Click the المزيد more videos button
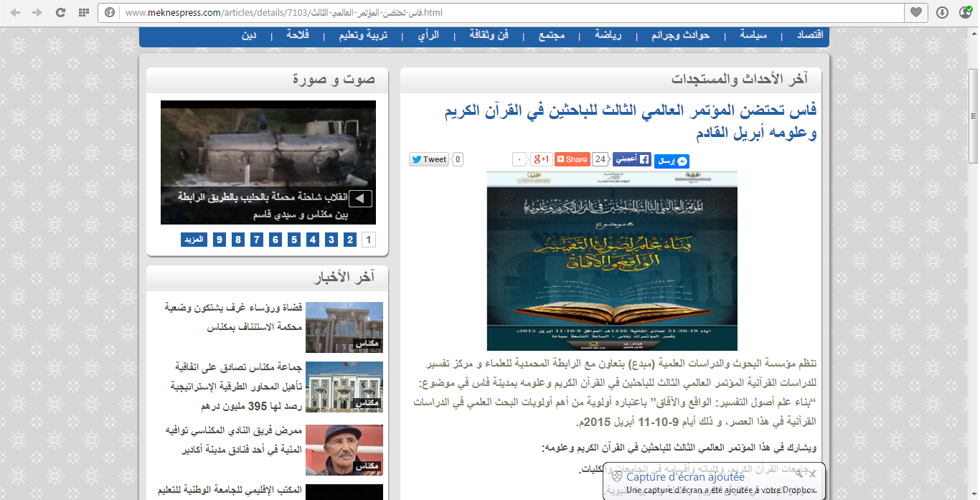980x500 pixels. [194, 240]
